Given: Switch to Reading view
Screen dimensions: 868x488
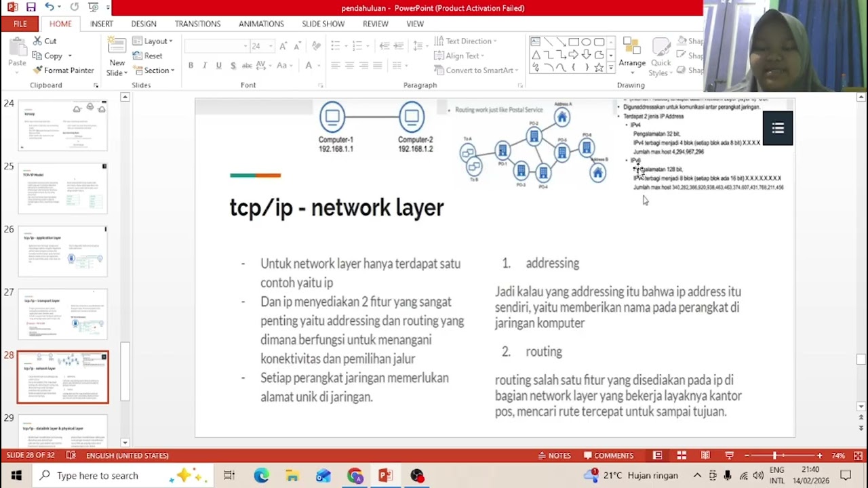Looking at the screenshot, I should tap(705, 455).
